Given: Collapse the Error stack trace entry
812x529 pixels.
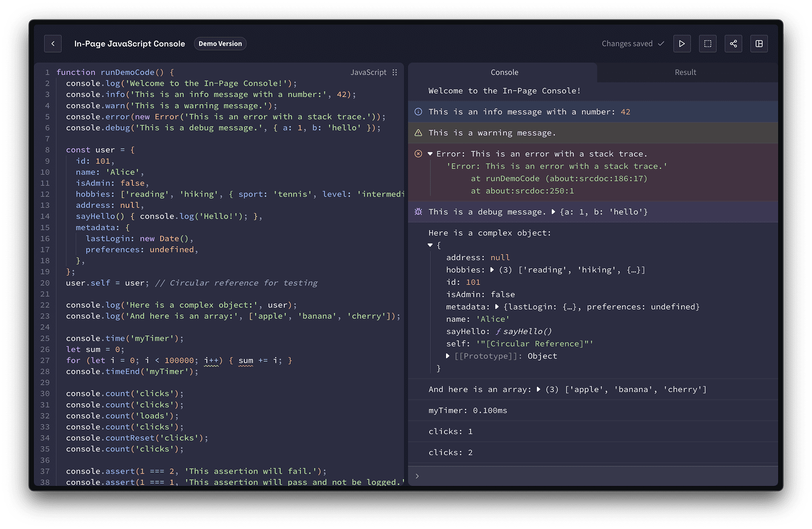Looking at the screenshot, I should click(x=430, y=154).
